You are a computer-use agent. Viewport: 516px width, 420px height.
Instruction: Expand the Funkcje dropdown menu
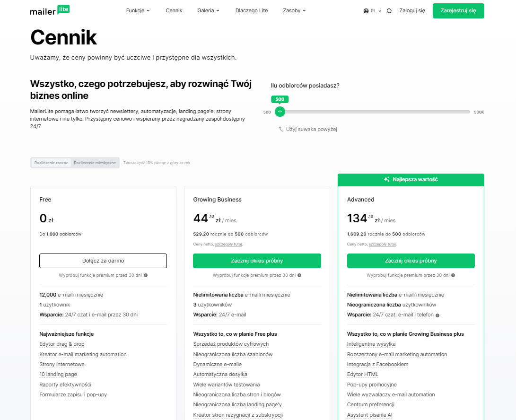138,10
